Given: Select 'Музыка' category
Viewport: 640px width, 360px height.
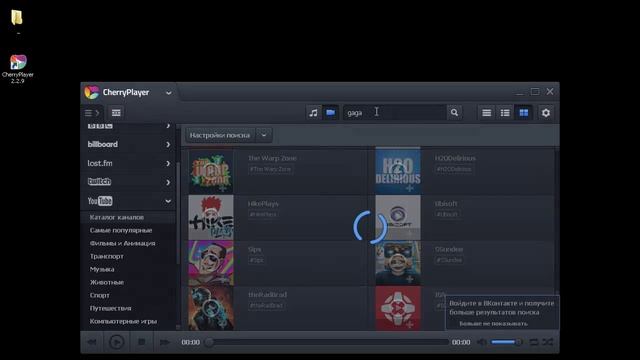Looking at the screenshot, I should click(102, 269).
